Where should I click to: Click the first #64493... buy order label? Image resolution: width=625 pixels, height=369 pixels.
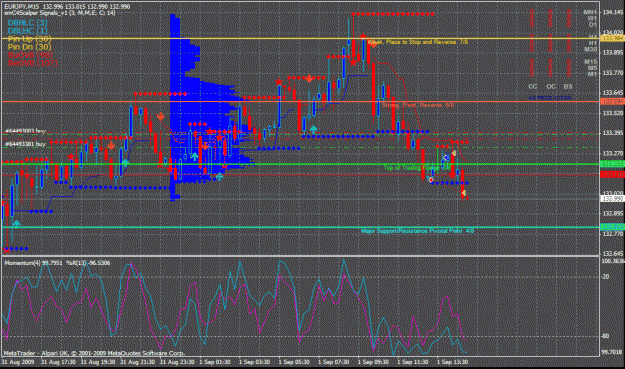(25, 131)
